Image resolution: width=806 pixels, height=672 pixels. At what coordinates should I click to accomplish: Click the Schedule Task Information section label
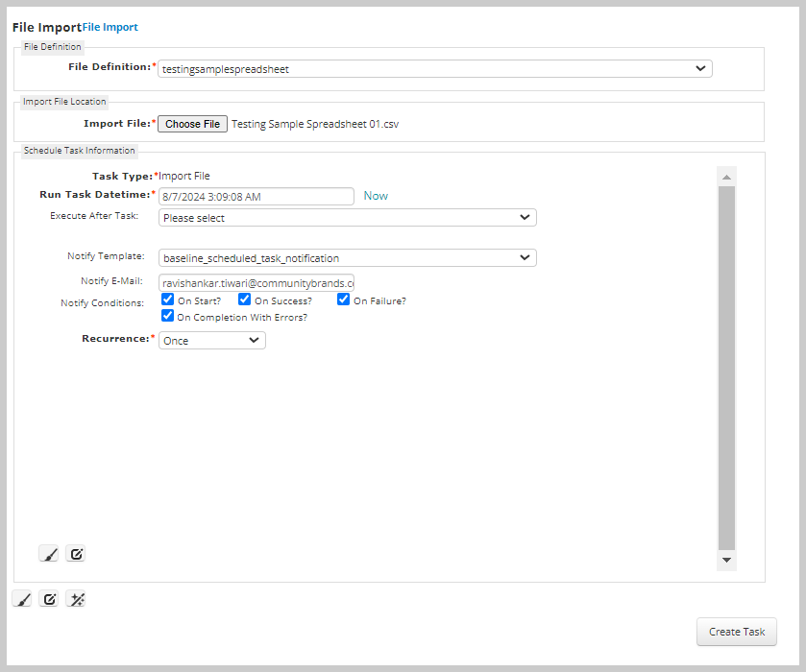(x=78, y=151)
